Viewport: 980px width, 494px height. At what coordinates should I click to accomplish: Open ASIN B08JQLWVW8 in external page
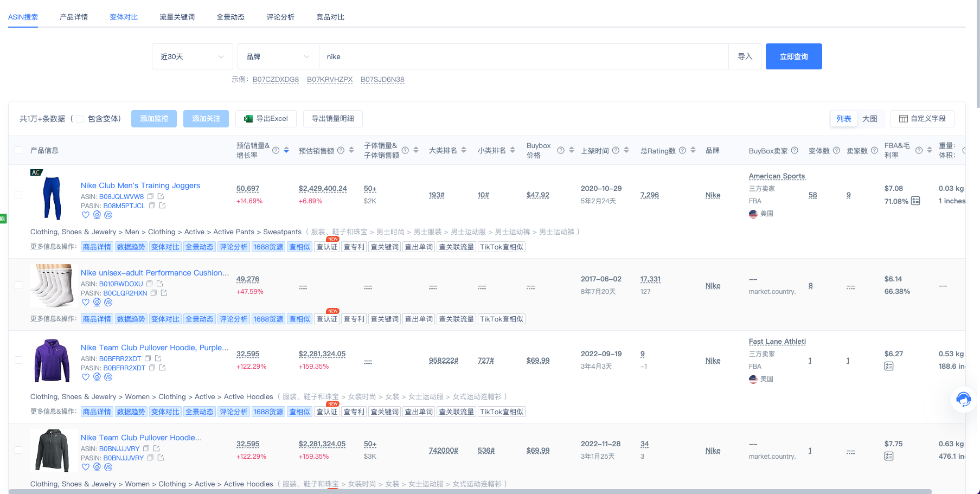pos(161,196)
